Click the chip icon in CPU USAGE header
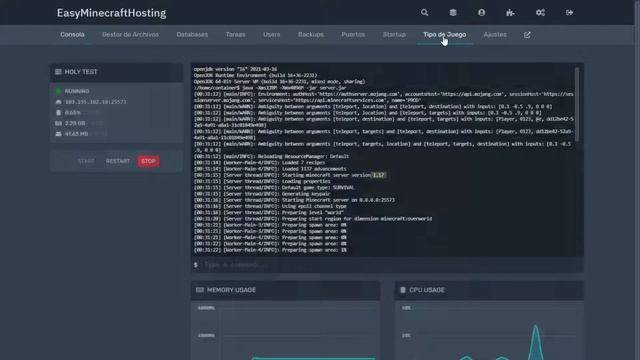The width and height of the screenshot is (640, 360). point(403,290)
